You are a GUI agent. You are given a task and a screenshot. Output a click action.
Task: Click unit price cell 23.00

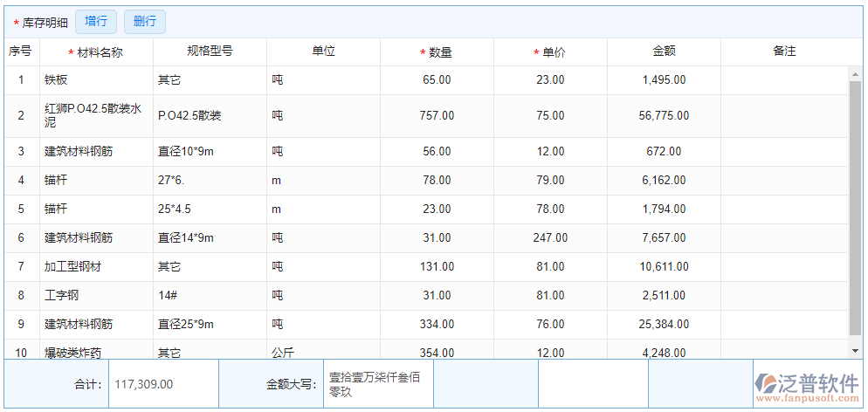point(550,80)
